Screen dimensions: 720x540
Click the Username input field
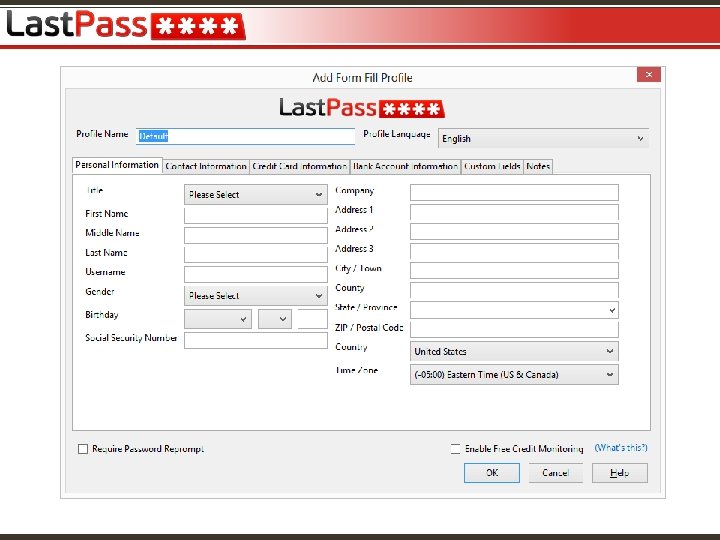click(x=255, y=274)
